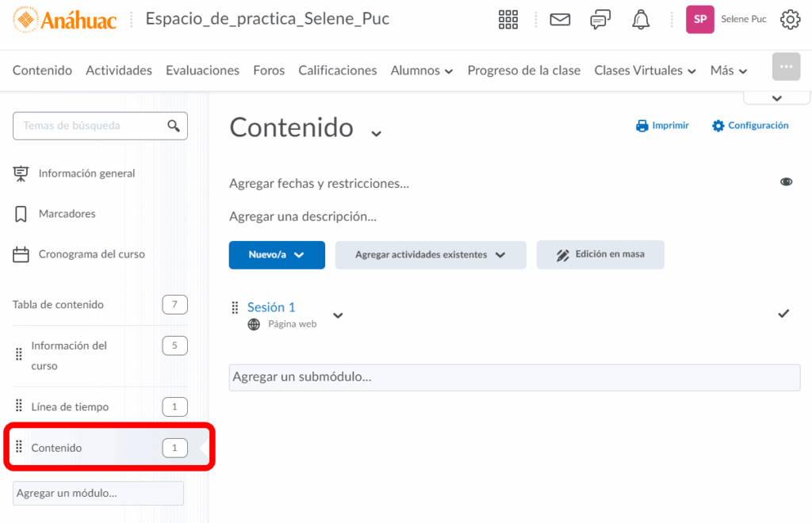Open Configuración settings link
Image resolution: width=812 pixels, height=523 pixels.
pyautogui.click(x=750, y=126)
